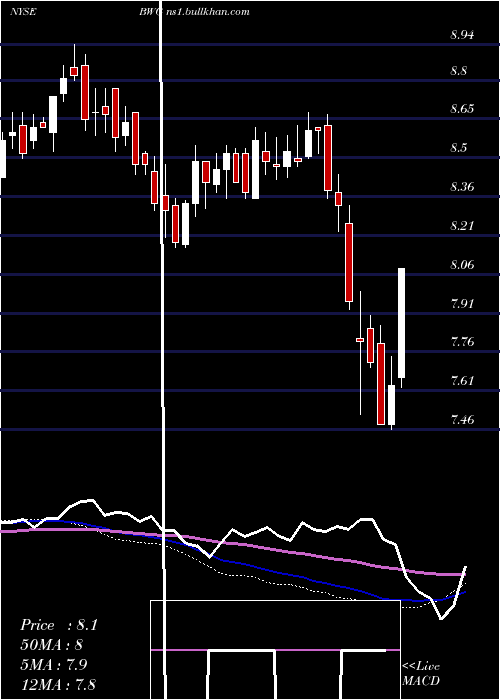
Task: Select the 7.61 price axis label
Action: [462, 381]
